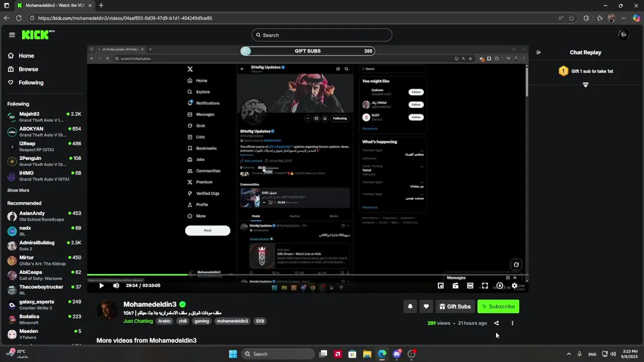Open File Explorer from the taskbar
This screenshot has width=644, height=362.
coord(367,354)
